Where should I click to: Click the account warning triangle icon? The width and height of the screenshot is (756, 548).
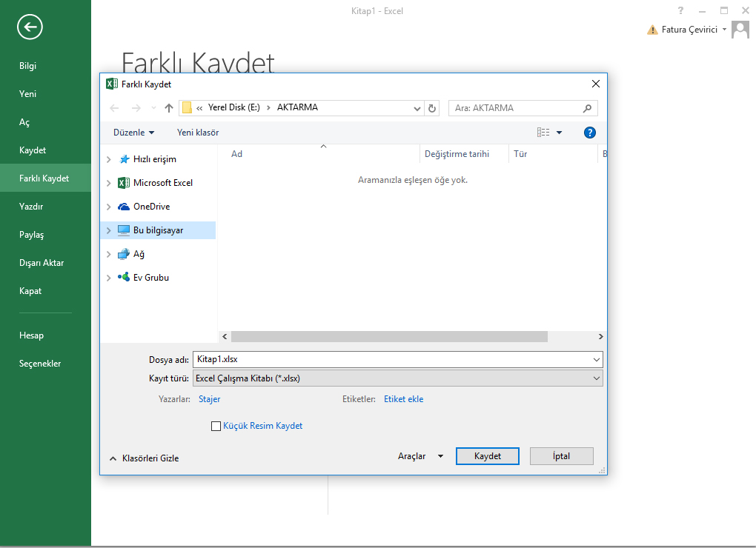click(652, 30)
